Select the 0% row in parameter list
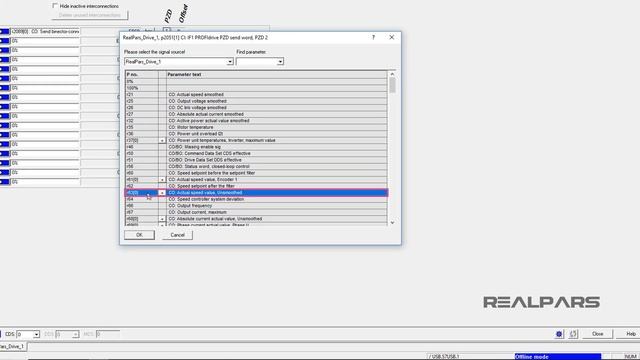Viewport: 640px width, 360px height. pyautogui.click(x=256, y=82)
